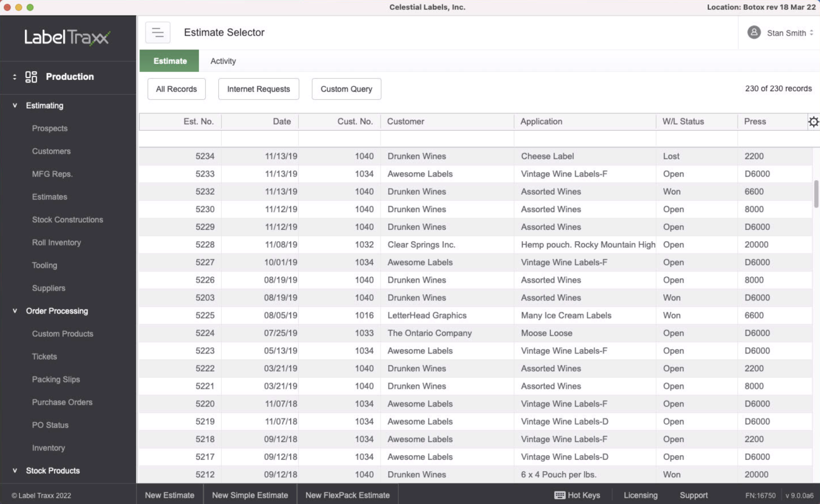820x504 pixels.
Task: Open Suppliers in the sidebar
Action: 48,288
